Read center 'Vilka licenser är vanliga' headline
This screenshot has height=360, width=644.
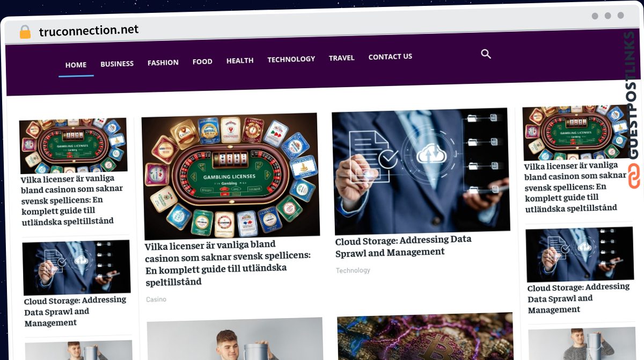pyautogui.click(x=228, y=263)
